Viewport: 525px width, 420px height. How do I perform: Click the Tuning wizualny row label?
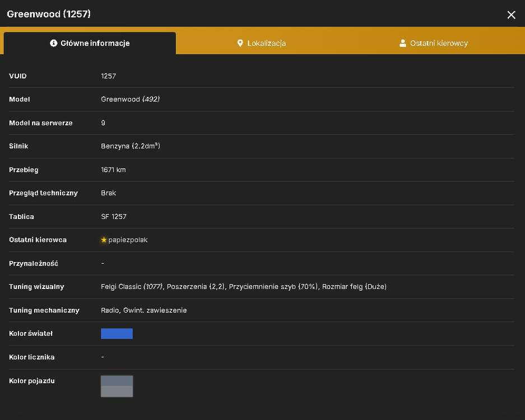[36, 287]
